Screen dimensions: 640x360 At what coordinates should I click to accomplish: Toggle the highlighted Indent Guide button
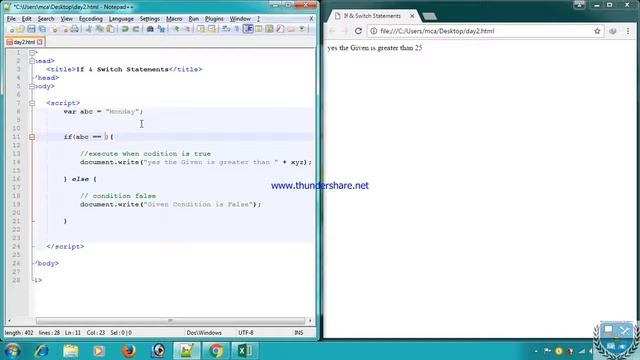[248, 29]
